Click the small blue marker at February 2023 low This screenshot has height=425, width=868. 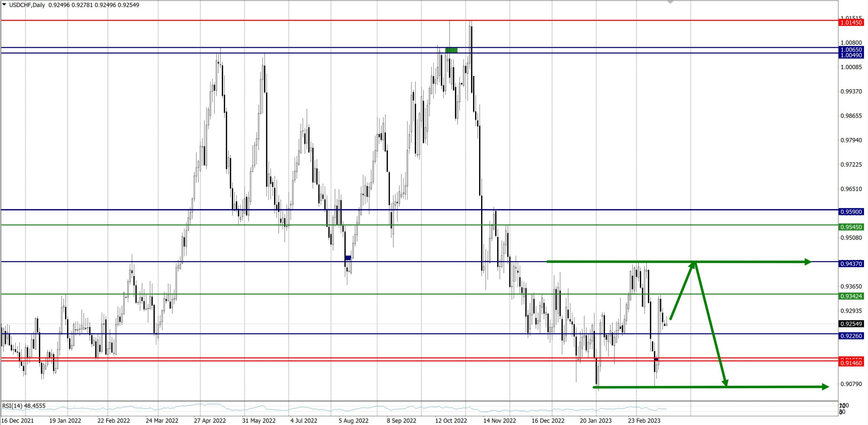pyautogui.click(x=656, y=359)
